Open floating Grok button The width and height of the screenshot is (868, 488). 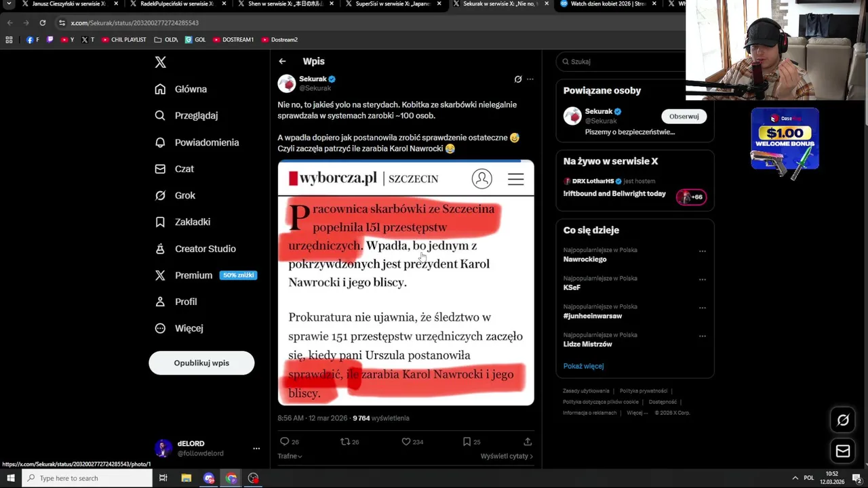click(x=843, y=420)
